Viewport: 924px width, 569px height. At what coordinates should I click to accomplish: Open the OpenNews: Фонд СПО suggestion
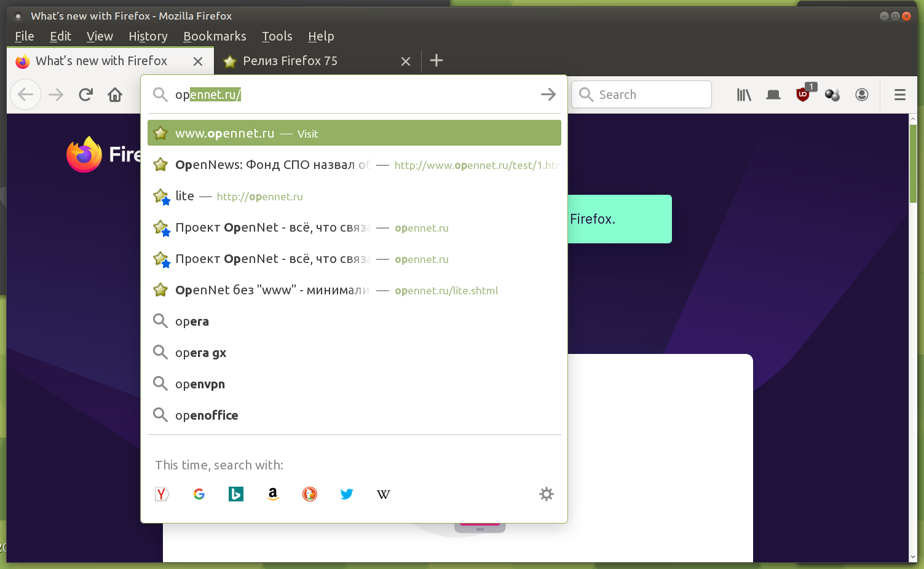(x=354, y=165)
